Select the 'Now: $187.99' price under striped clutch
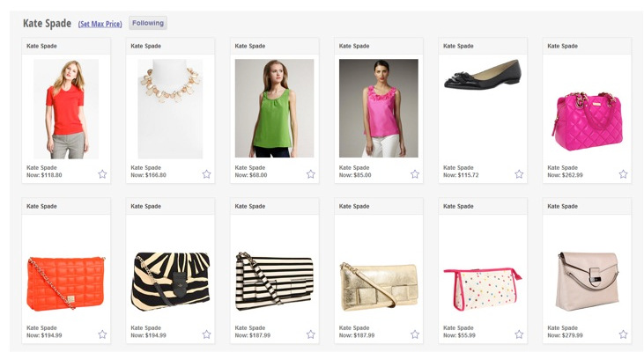The width and height of the screenshot is (644, 352). (x=253, y=335)
